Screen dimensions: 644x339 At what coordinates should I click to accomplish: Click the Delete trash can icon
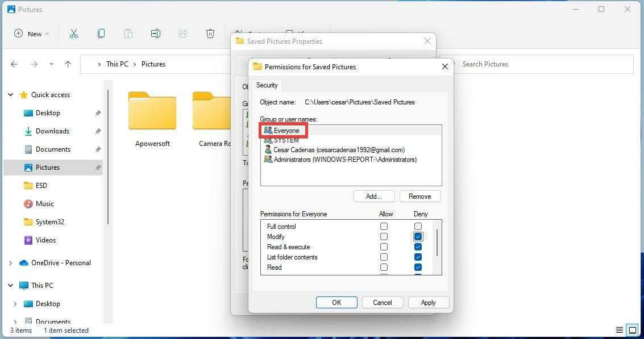click(210, 34)
